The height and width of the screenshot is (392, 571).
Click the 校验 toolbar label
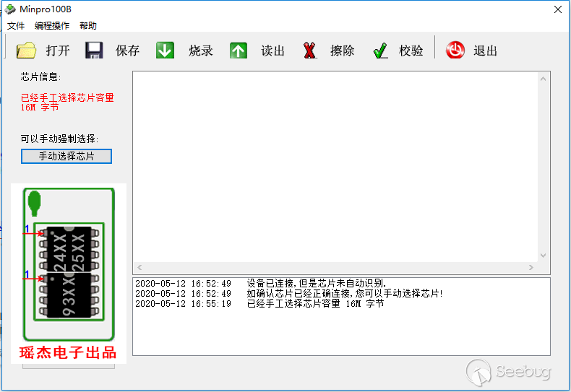pos(411,51)
